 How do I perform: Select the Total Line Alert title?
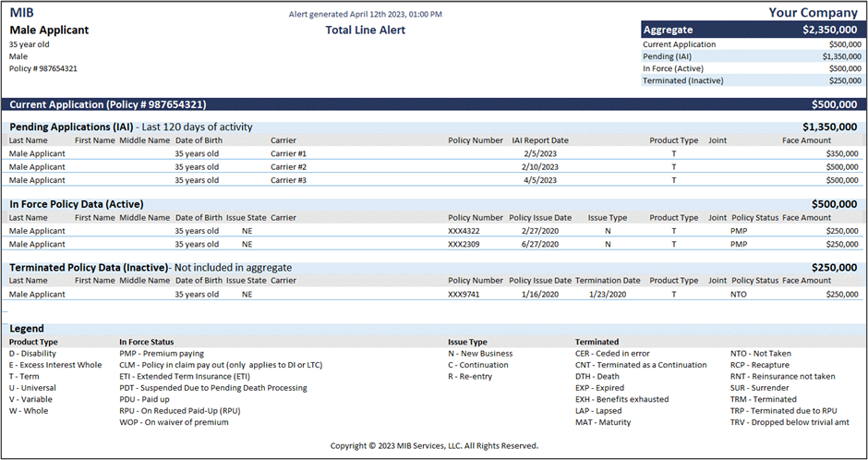[x=365, y=30]
